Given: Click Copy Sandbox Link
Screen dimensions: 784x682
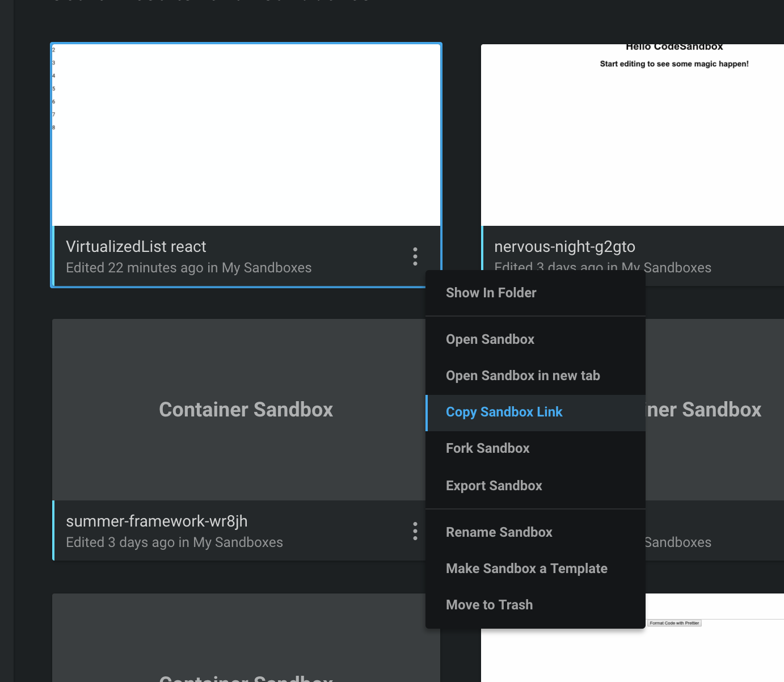Looking at the screenshot, I should pos(536,412).
